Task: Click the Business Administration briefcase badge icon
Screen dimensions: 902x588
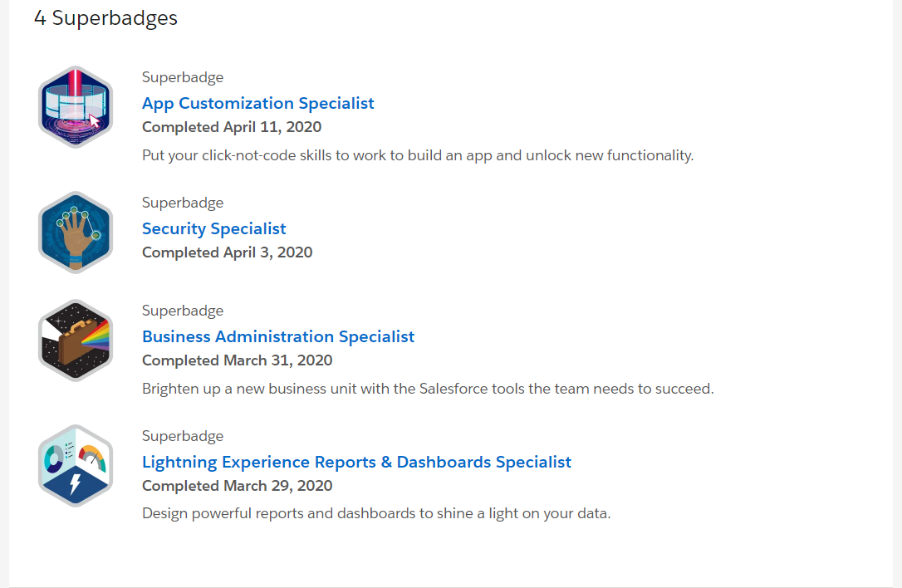Action: [x=75, y=341]
